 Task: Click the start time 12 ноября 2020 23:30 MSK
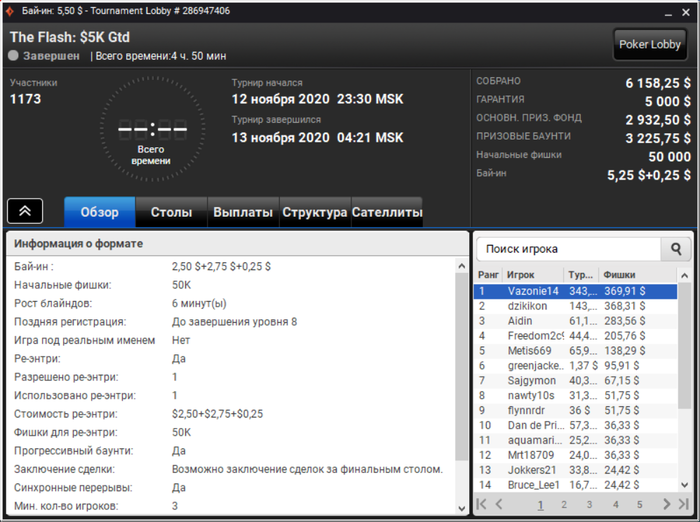click(x=317, y=99)
